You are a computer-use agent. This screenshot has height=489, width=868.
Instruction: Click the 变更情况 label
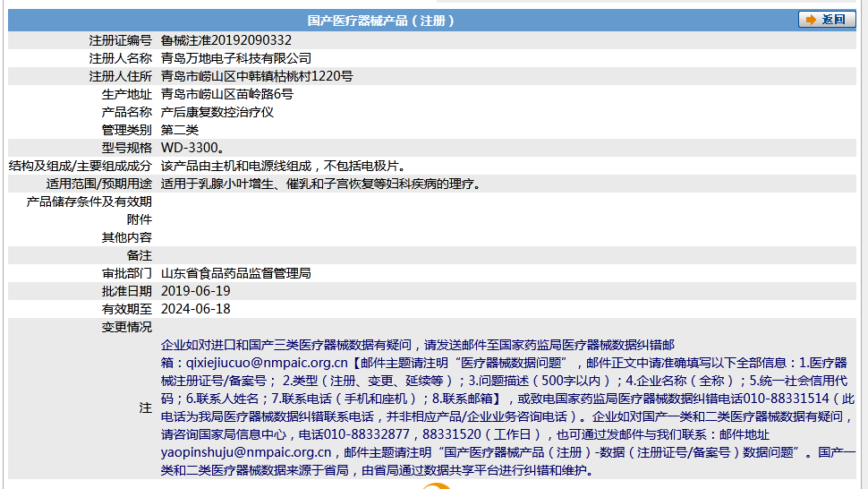tap(126, 327)
